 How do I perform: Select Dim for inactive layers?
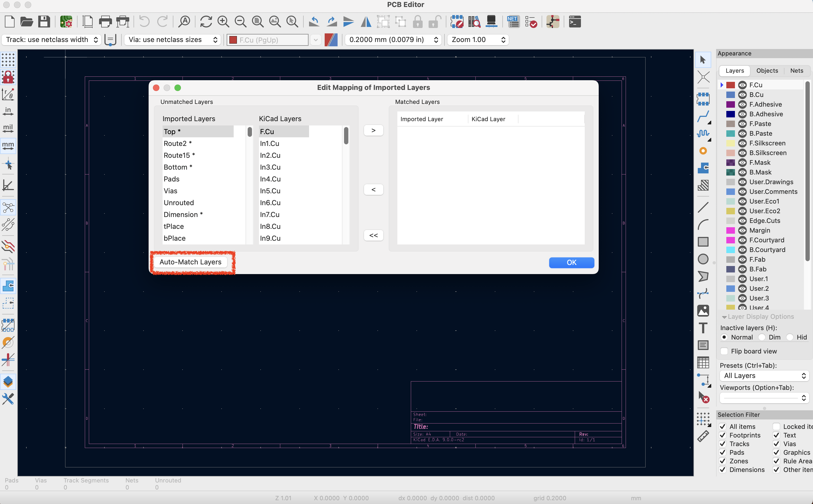pos(762,337)
